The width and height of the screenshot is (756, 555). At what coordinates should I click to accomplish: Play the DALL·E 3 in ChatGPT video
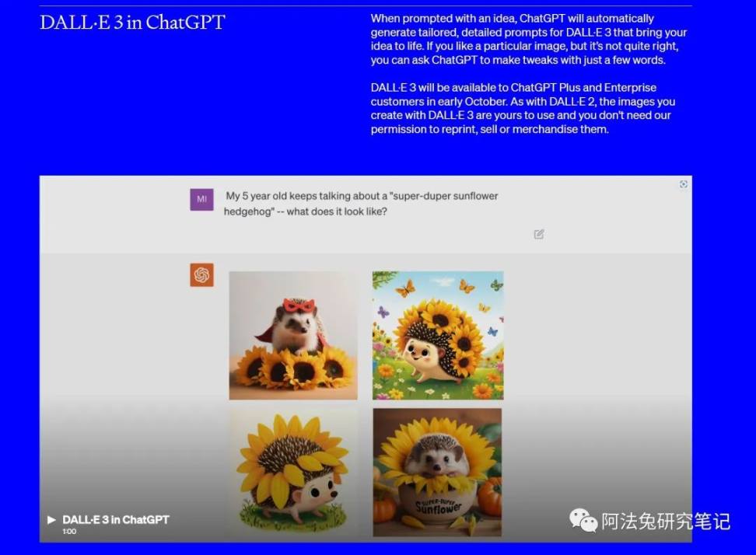[x=51, y=520]
